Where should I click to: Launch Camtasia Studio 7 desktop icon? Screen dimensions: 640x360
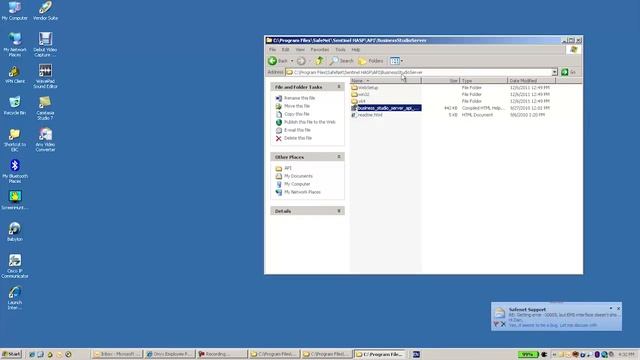pos(45,108)
